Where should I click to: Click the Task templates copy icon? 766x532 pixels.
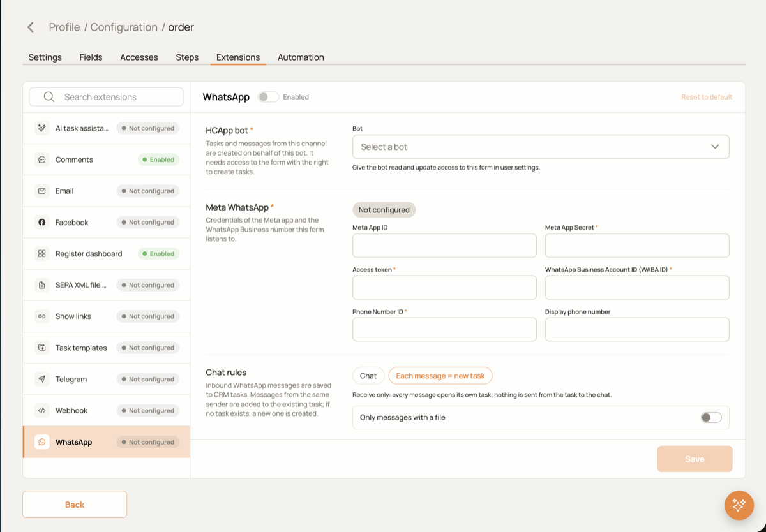(x=42, y=348)
